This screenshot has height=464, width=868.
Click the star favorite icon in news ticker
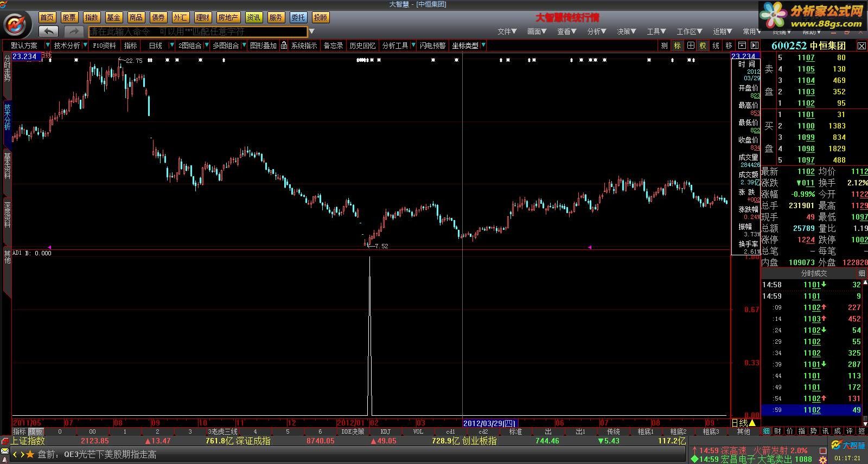click(30, 454)
